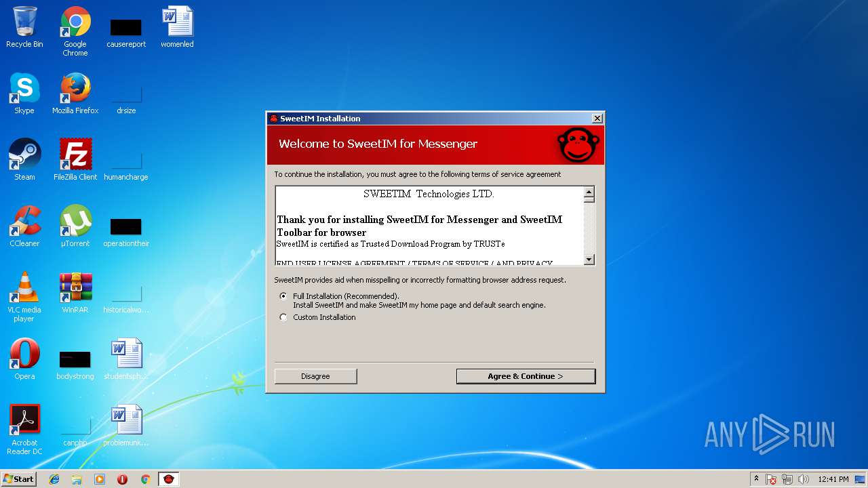Open WinRAR from the desktop
Screen dimensions: 868x488
click(75, 293)
